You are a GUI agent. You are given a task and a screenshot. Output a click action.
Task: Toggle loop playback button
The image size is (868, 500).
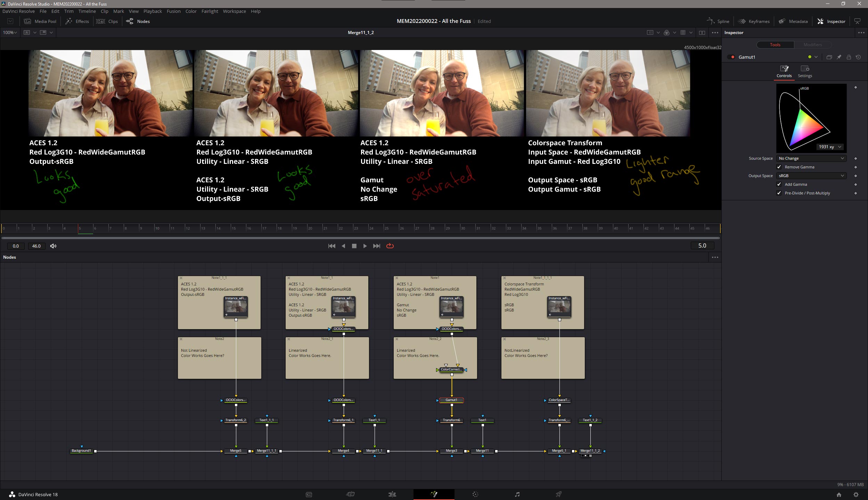pos(390,246)
